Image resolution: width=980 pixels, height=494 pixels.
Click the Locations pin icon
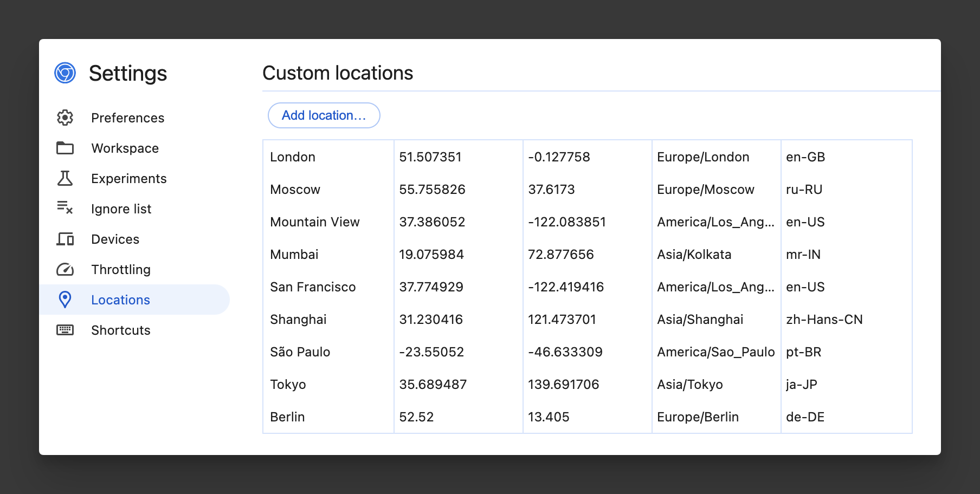[x=65, y=300]
